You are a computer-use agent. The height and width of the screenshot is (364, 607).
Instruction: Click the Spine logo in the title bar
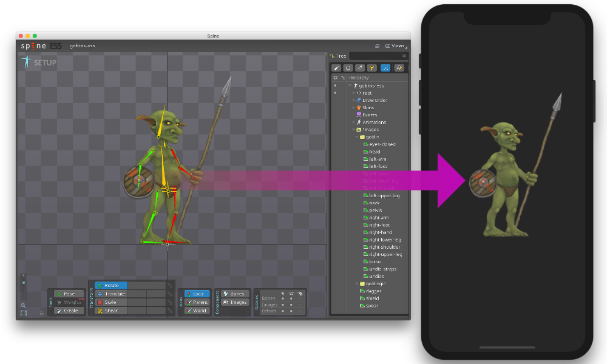pos(33,46)
